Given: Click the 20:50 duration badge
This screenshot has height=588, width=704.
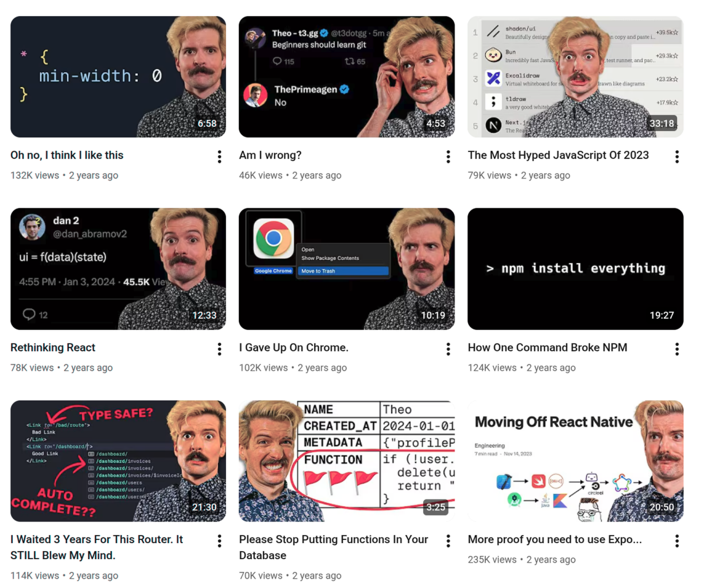Looking at the screenshot, I should [x=662, y=507].
